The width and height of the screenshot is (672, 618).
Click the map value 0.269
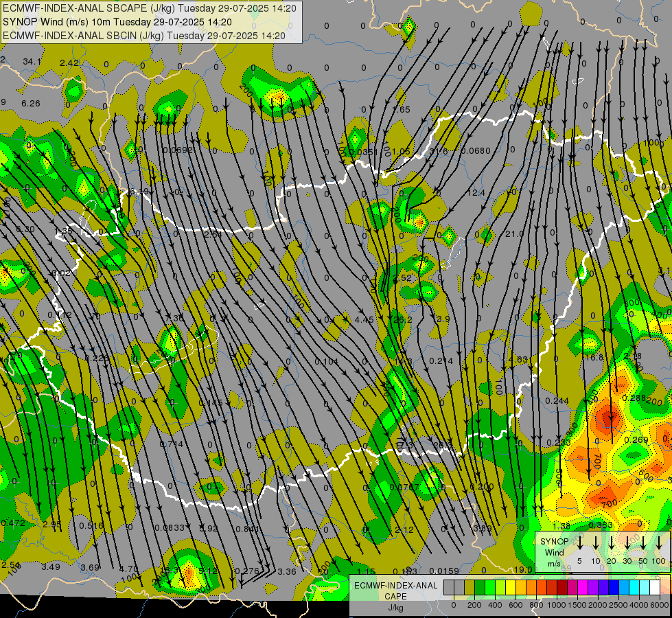point(636,439)
